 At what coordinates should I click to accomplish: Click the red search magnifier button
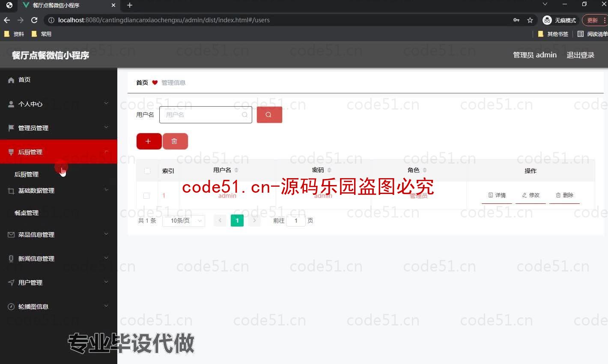[269, 115]
